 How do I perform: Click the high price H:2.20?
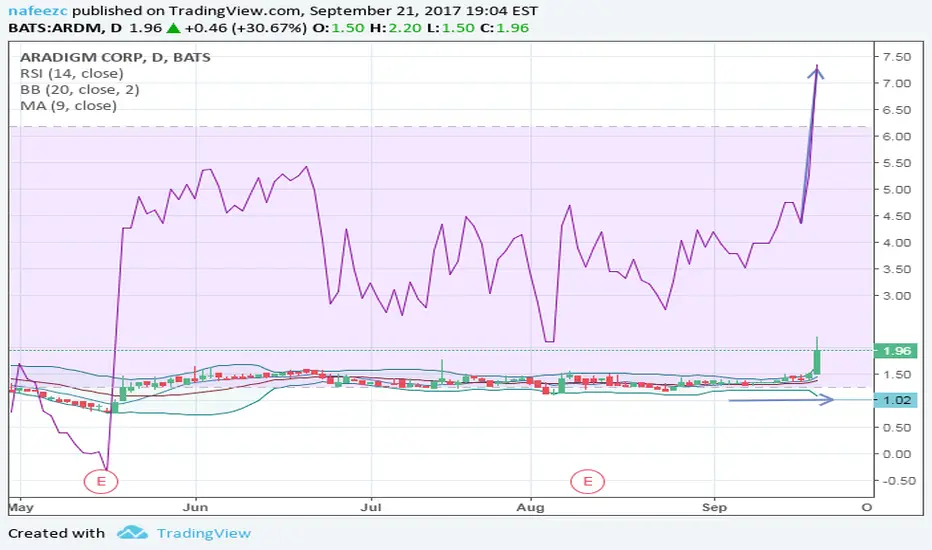395,28
